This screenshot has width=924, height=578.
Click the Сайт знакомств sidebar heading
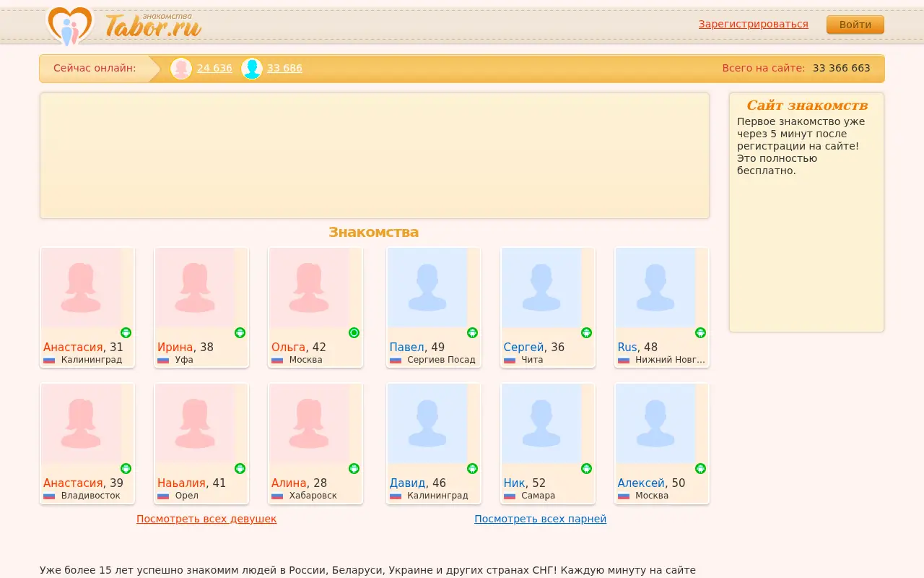coord(807,105)
